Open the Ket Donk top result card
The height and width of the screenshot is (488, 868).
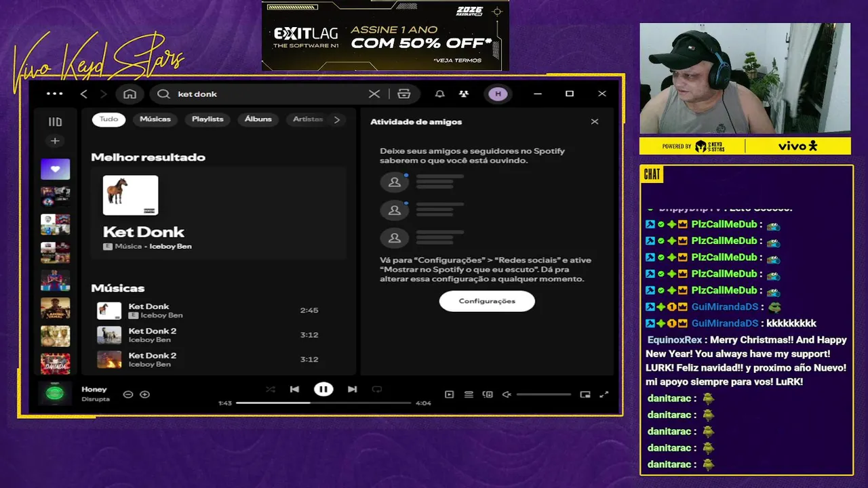click(x=218, y=213)
